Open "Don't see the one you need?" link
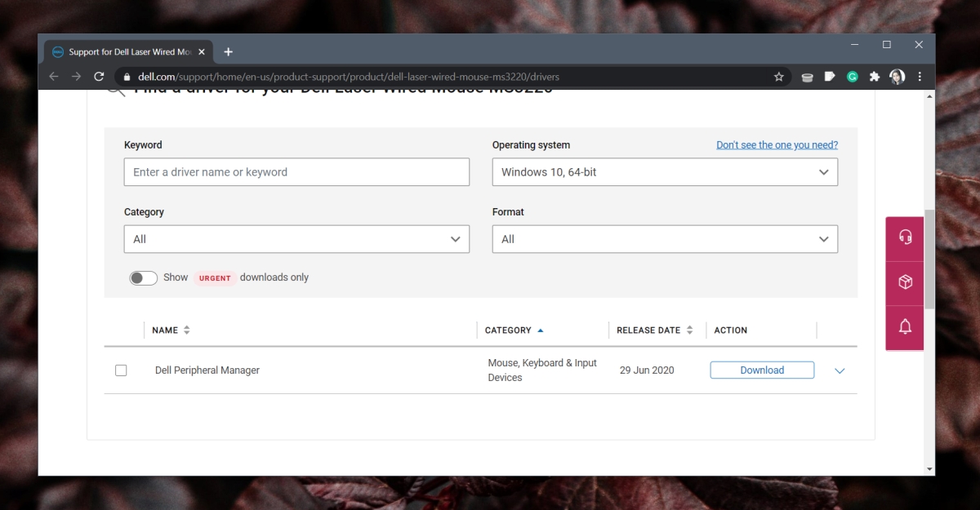The width and height of the screenshot is (980, 510). coord(777,144)
